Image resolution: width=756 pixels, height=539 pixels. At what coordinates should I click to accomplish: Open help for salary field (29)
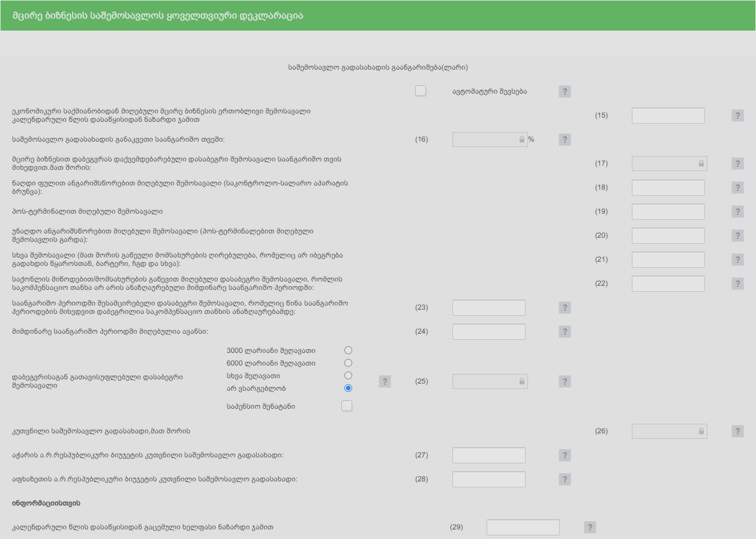coord(590,527)
